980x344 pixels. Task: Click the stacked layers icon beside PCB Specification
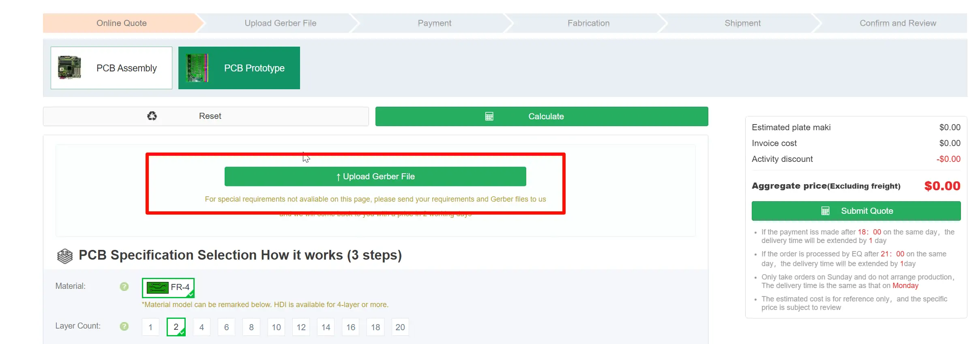pos(65,256)
